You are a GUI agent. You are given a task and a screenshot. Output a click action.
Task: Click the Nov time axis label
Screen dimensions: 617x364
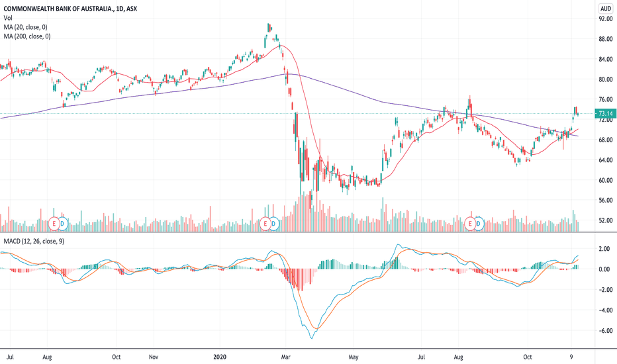click(154, 357)
